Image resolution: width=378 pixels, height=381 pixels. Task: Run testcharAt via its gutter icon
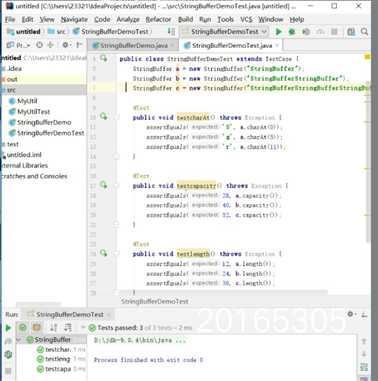coord(104,117)
